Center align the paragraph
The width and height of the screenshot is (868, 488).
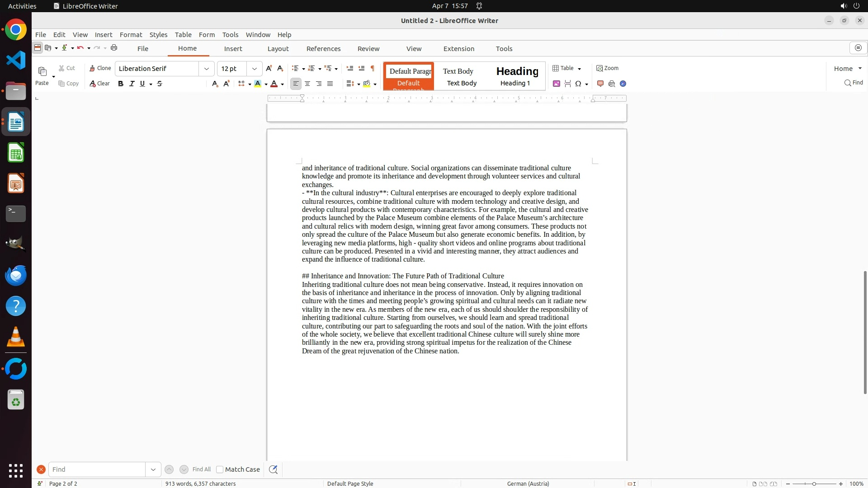(x=307, y=84)
